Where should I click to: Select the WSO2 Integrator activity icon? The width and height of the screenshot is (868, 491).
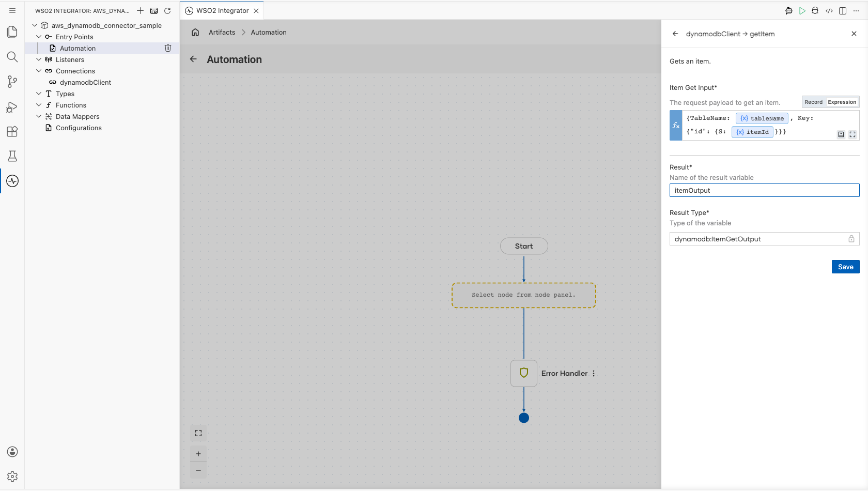(x=12, y=181)
